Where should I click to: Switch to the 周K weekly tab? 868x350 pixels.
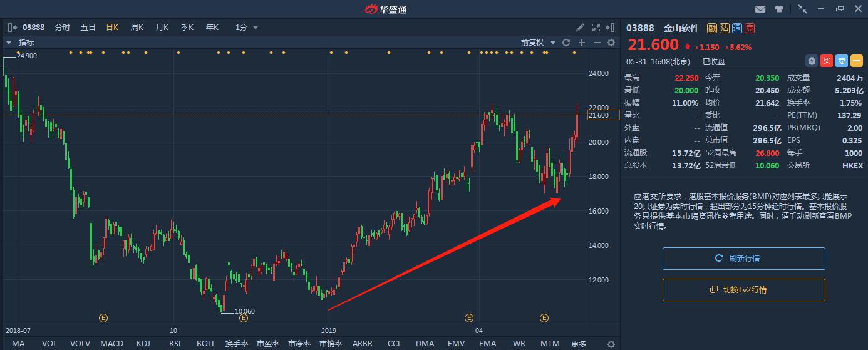tap(137, 28)
